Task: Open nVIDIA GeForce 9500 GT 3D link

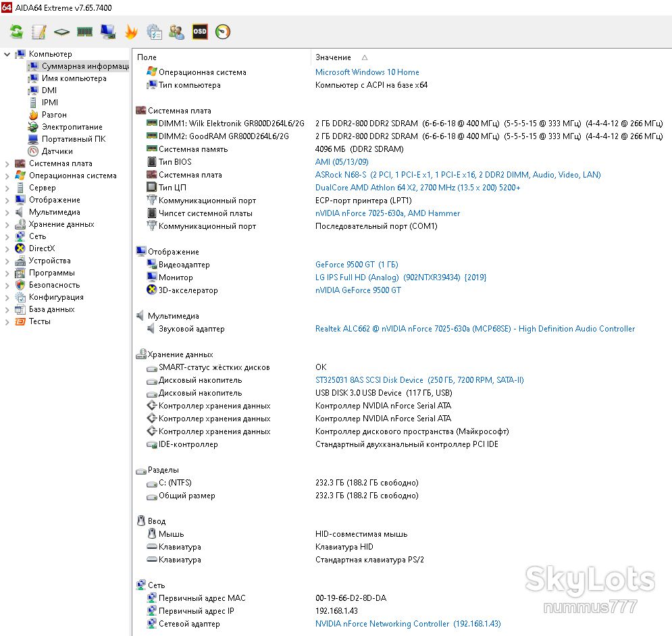Action: click(358, 290)
